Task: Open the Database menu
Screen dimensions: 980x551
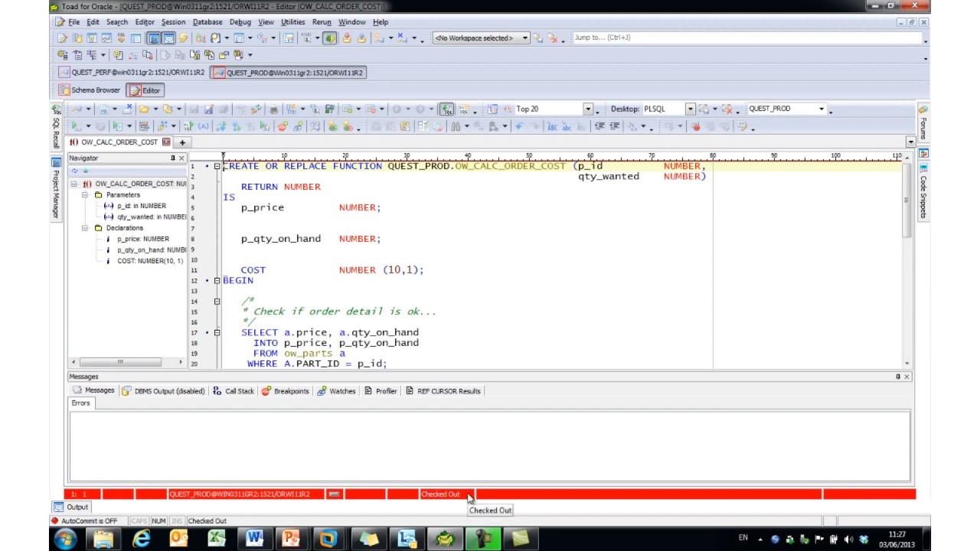Action: point(207,22)
